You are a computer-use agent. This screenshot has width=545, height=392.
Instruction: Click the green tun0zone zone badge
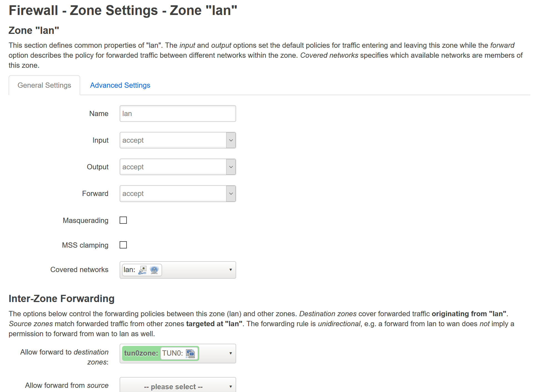[141, 353]
